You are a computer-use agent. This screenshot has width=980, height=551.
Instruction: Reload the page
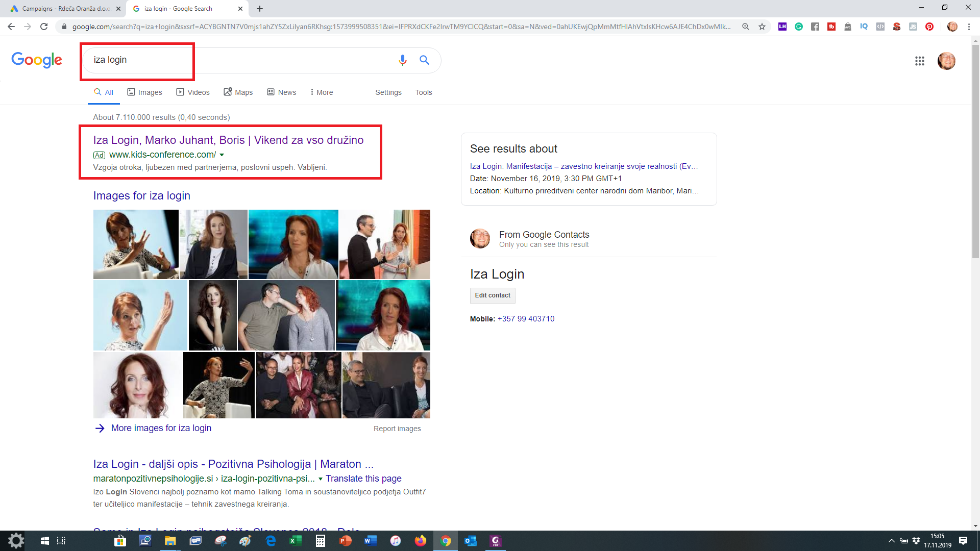click(x=44, y=27)
